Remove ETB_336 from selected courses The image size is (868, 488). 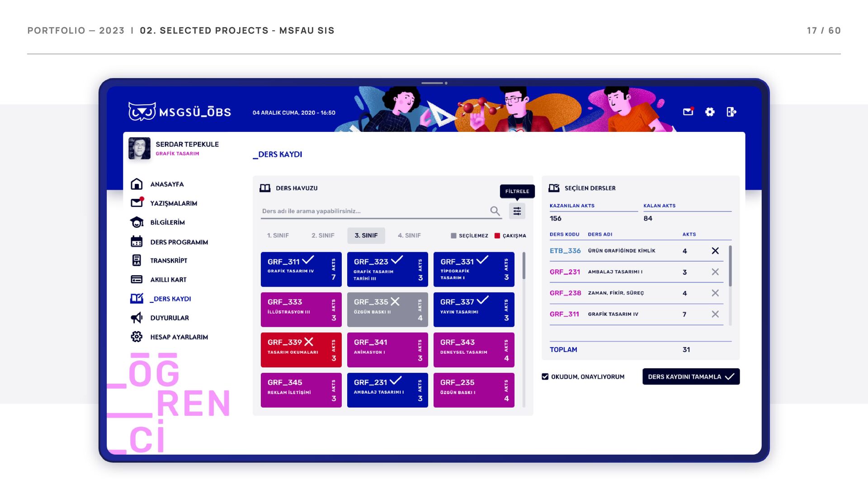715,251
